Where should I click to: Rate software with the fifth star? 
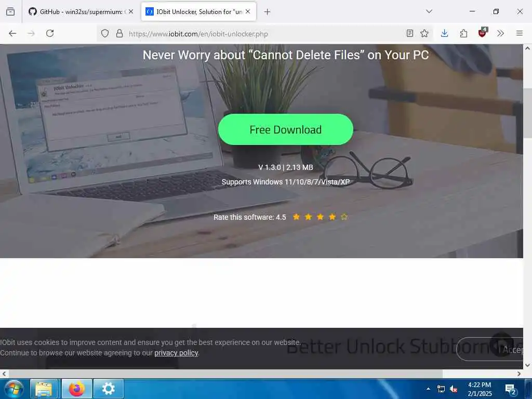(x=344, y=217)
